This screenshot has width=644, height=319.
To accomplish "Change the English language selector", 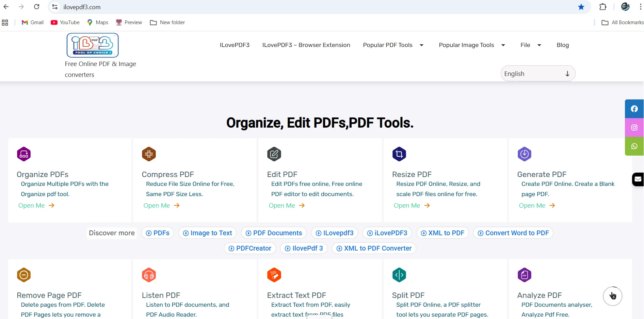I will [x=537, y=73].
